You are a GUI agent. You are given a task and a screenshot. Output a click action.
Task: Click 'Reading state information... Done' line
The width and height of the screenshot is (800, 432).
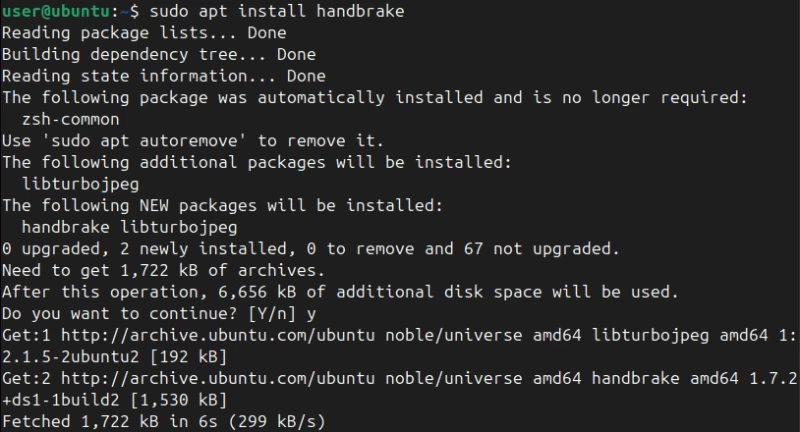[164, 76]
